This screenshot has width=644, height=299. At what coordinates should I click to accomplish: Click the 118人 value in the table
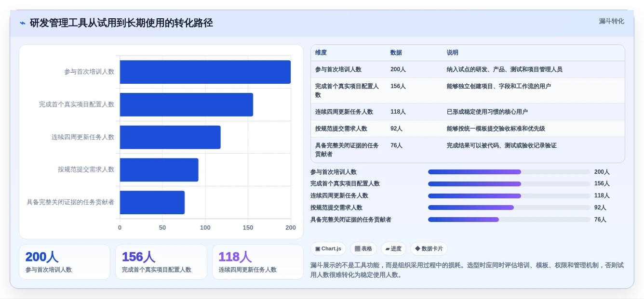point(398,112)
